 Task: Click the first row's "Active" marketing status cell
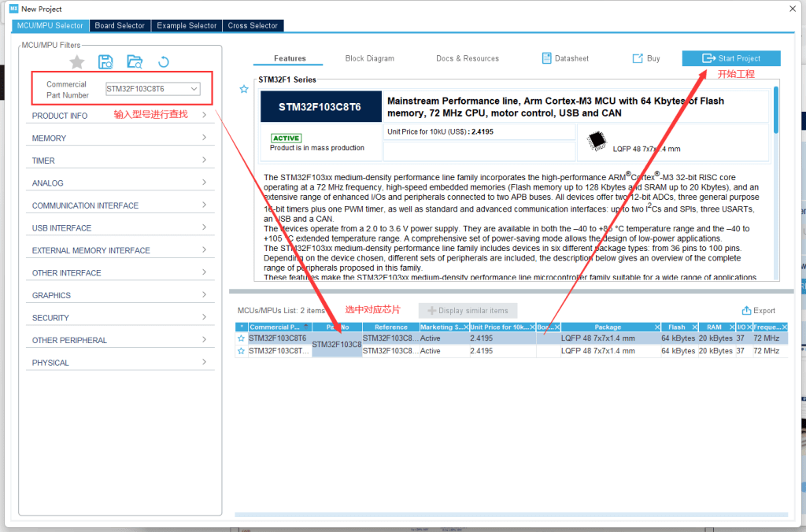point(444,338)
